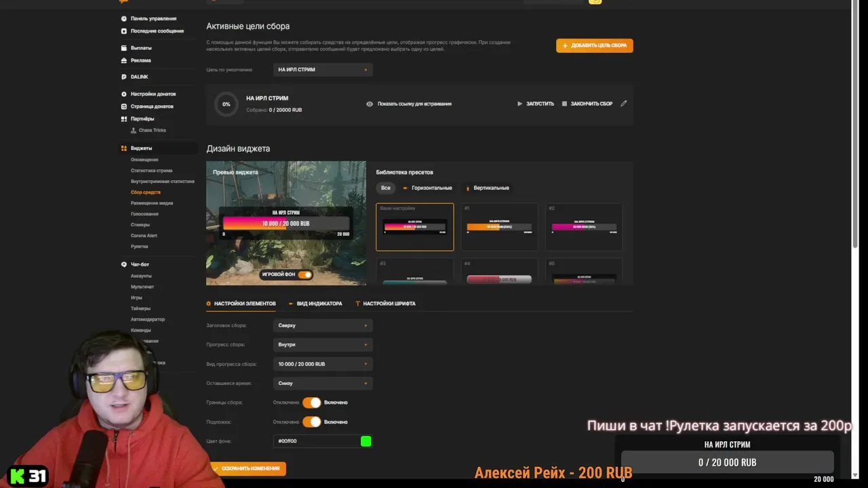Viewport: 868px width, 488px height.
Task: Open the Рулетка widget page
Action: [x=140, y=246]
